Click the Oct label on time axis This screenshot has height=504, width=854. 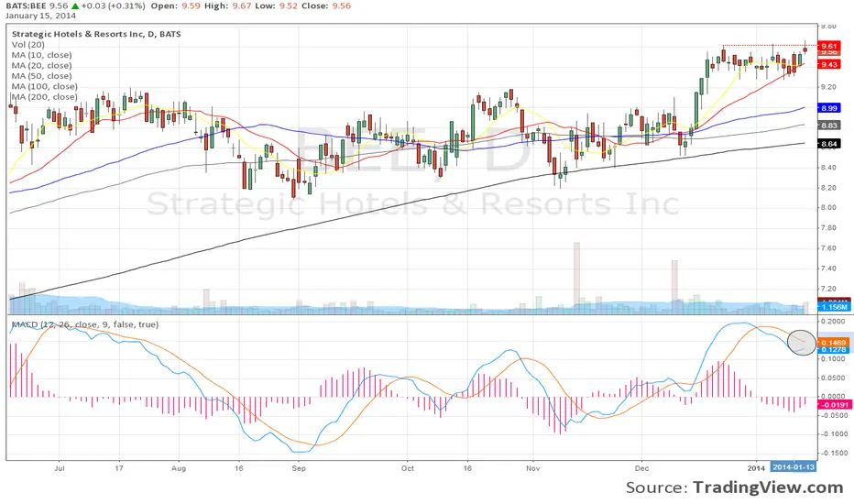pyautogui.click(x=408, y=468)
